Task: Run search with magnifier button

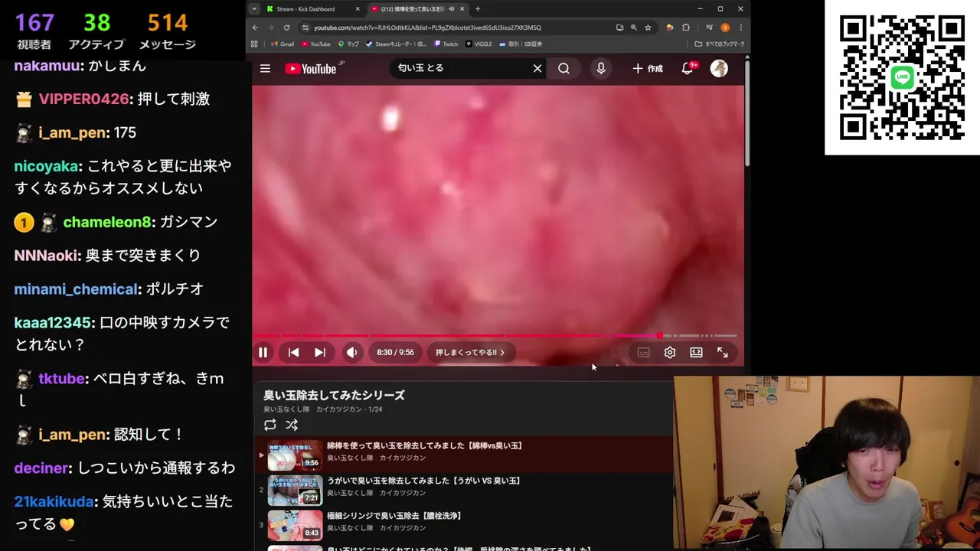Action: (563, 68)
